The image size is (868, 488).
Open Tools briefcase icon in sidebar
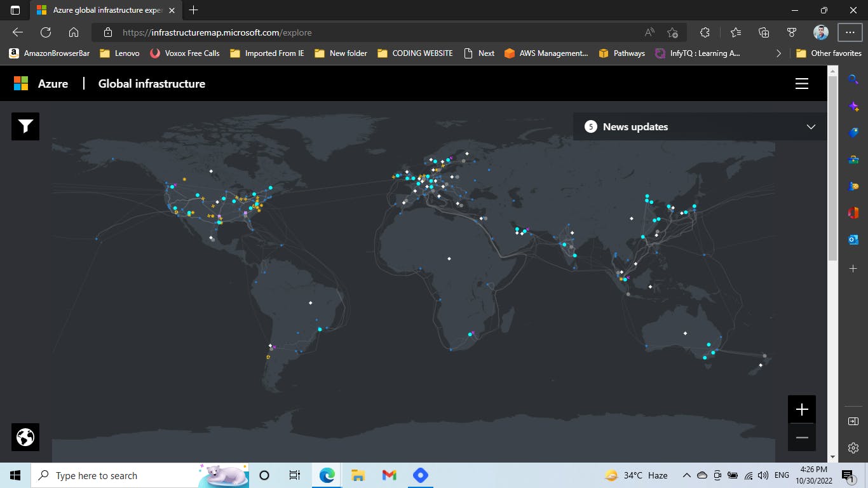[x=853, y=159]
